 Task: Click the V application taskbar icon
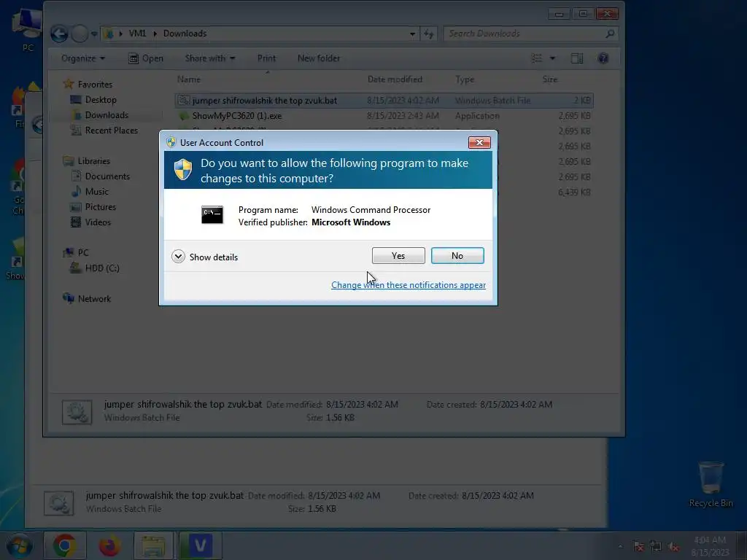200,545
